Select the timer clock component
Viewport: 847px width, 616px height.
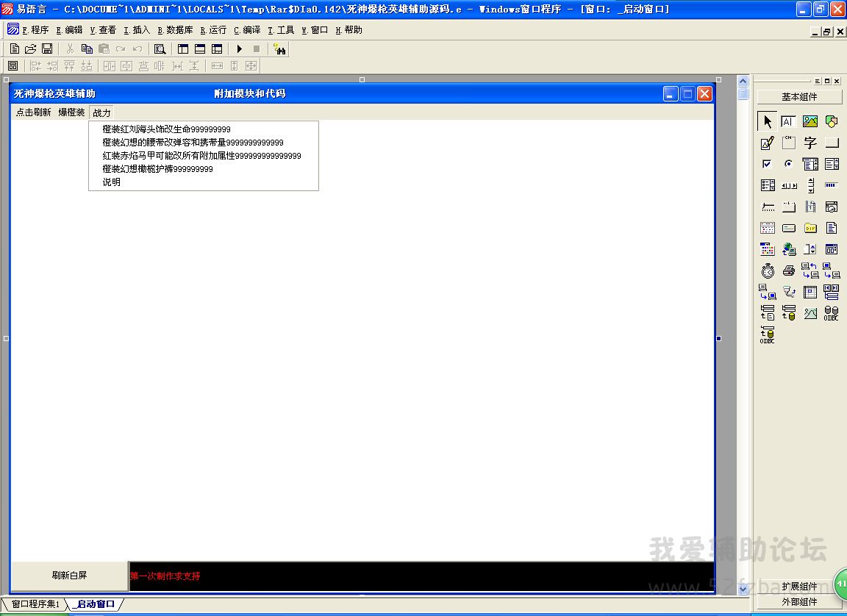point(768,271)
